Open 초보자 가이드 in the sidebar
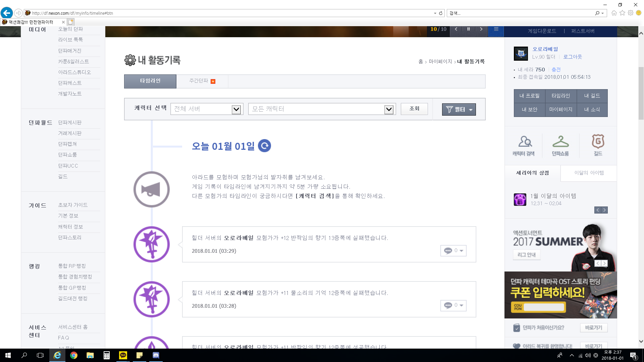The height and width of the screenshot is (362, 644). pyautogui.click(x=73, y=205)
